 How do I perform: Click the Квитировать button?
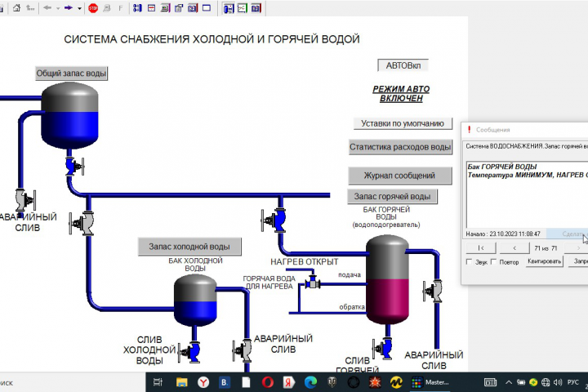[x=545, y=261]
